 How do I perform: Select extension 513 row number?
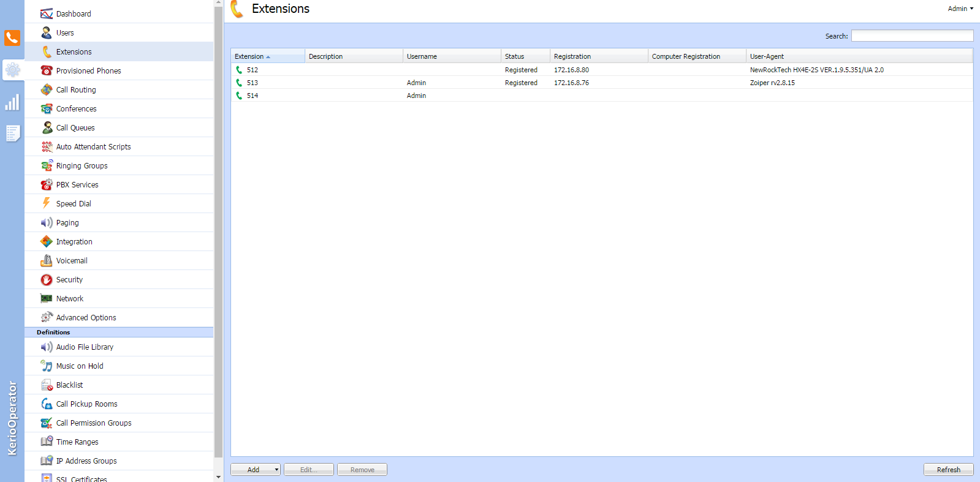[253, 83]
